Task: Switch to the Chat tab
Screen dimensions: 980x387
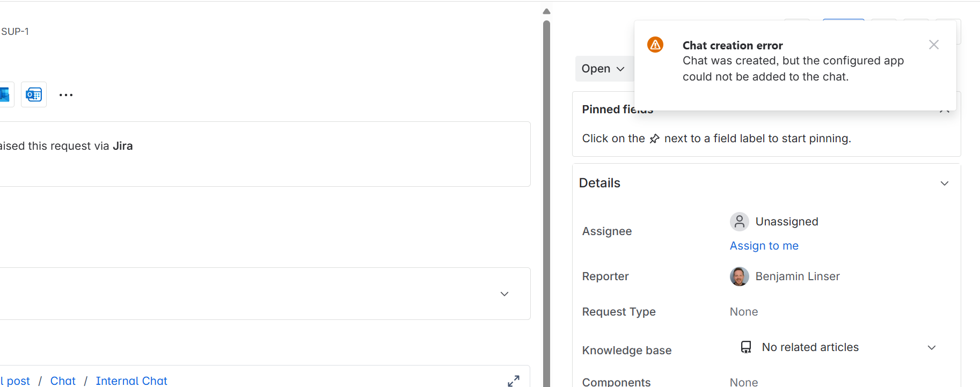Action: tap(63, 381)
